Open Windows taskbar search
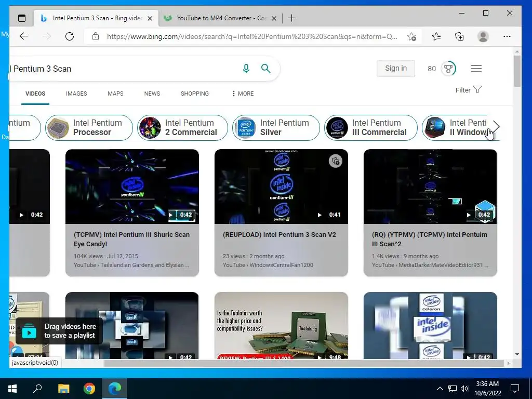Viewport: 532px width, 399px height. pyautogui.click(x=37, y=389)
